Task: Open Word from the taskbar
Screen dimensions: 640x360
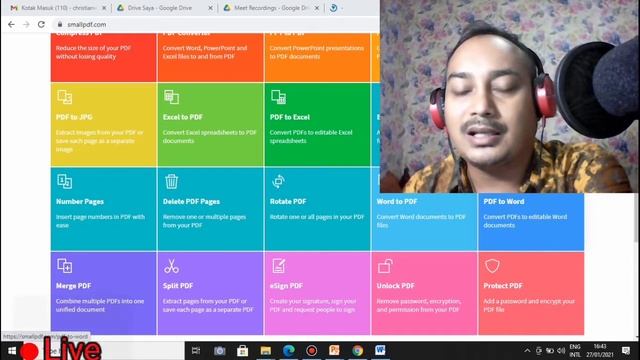Action: 380,351
